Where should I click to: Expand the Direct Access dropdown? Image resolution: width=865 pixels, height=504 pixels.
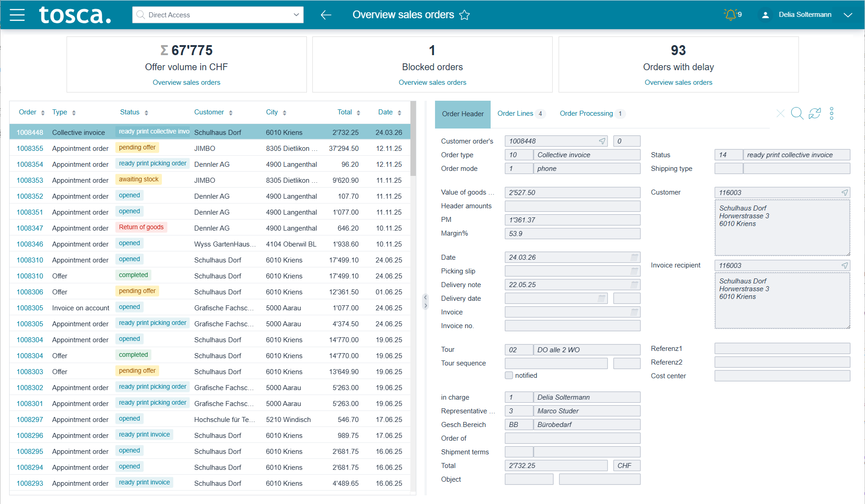(296, 15)
